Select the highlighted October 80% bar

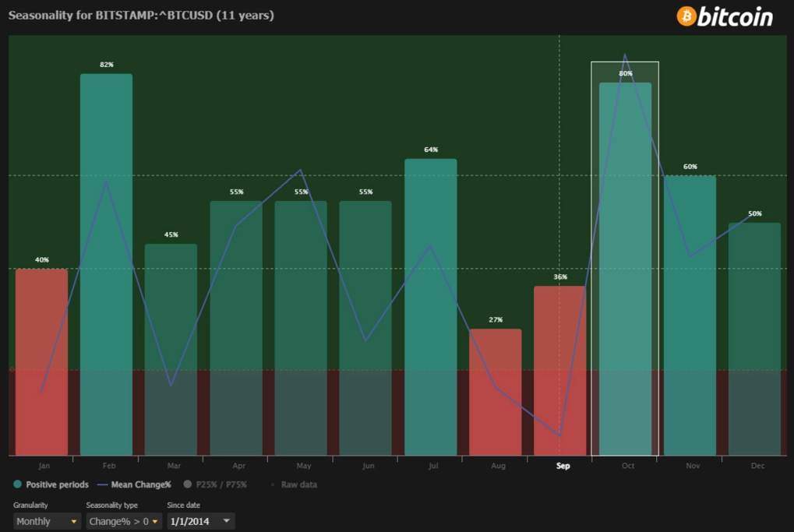coord(625,269)
